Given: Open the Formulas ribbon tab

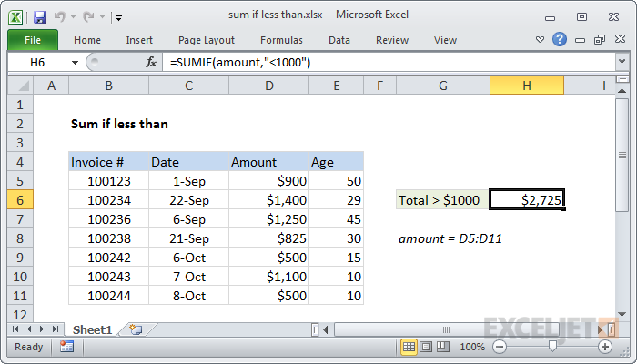Looking at the screenshot, I should coord(281,40).
